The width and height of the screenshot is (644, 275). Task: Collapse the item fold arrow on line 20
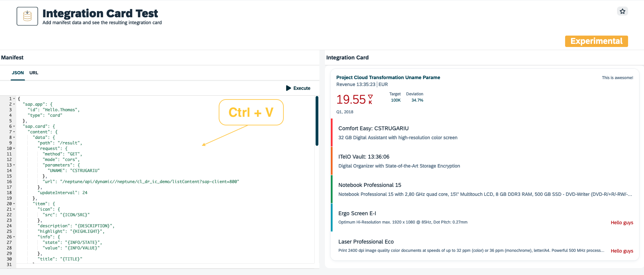[x=14, y=204]
